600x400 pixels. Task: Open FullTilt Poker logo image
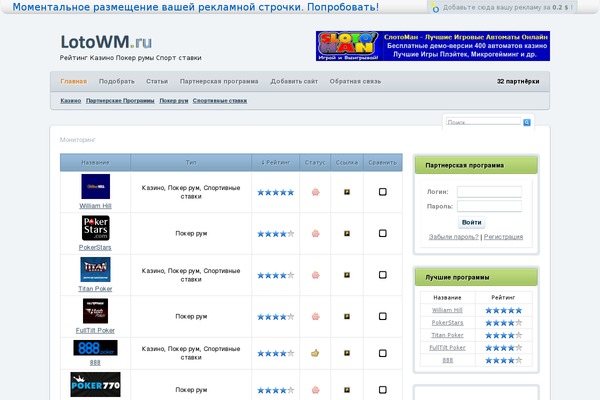95,311
